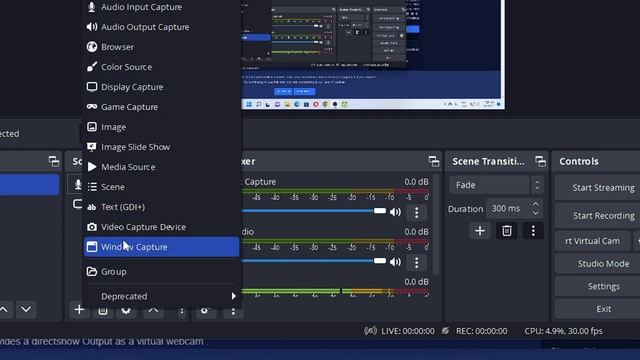This screenshot has width=640, height=360.
Task: Move selected scene down
Action: [26, 310]
